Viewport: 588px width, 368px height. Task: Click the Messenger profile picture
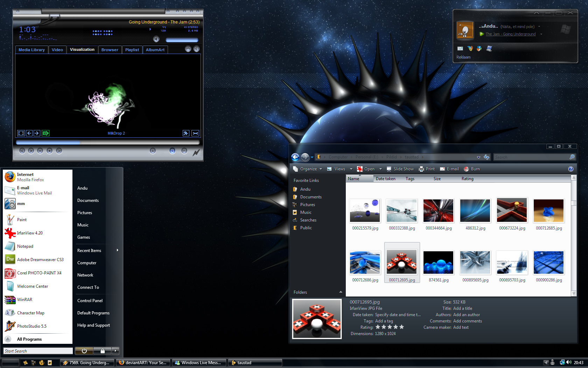[x=465, y=30]
